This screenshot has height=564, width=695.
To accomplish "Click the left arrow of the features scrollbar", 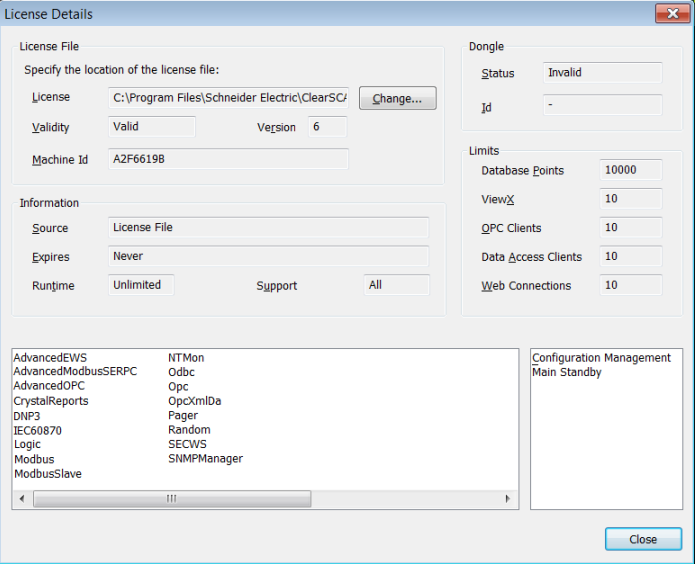I will tap(22, 499).
